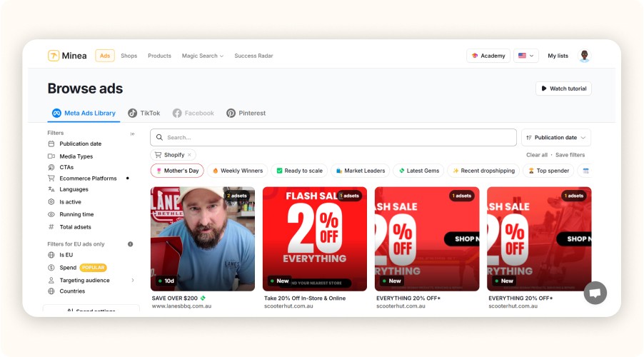Screen dimensions: 644x357
Task: Open Products page
Action: [x=159, y=56]
